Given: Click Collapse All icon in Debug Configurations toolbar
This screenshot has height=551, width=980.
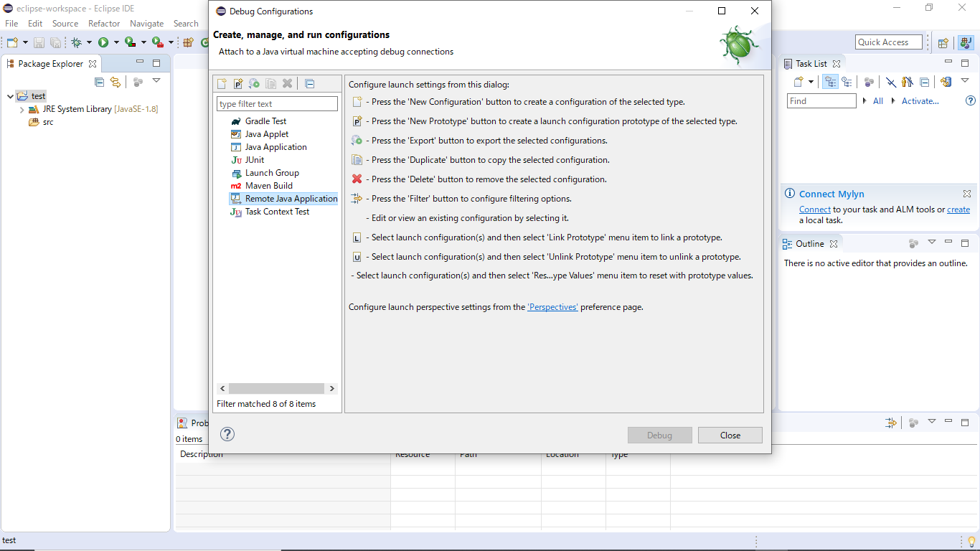Looking at the screenshot, I should (x=309, y=84).
